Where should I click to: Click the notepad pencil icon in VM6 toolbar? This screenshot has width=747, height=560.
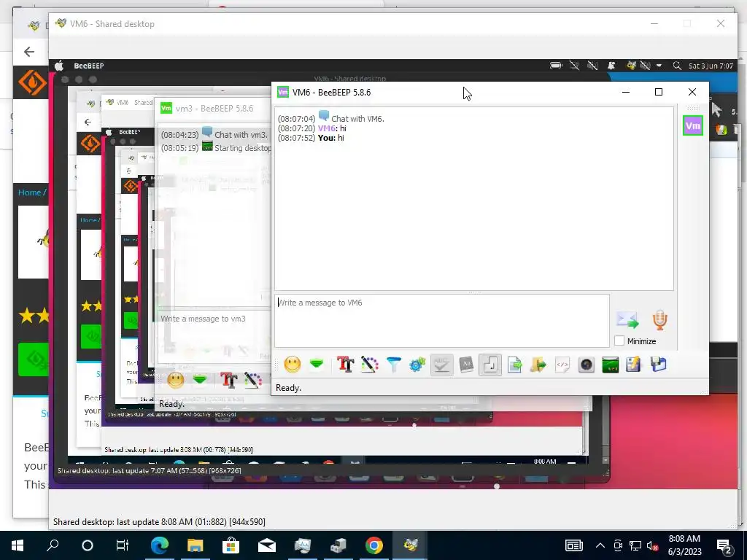(x=634, y=365)
